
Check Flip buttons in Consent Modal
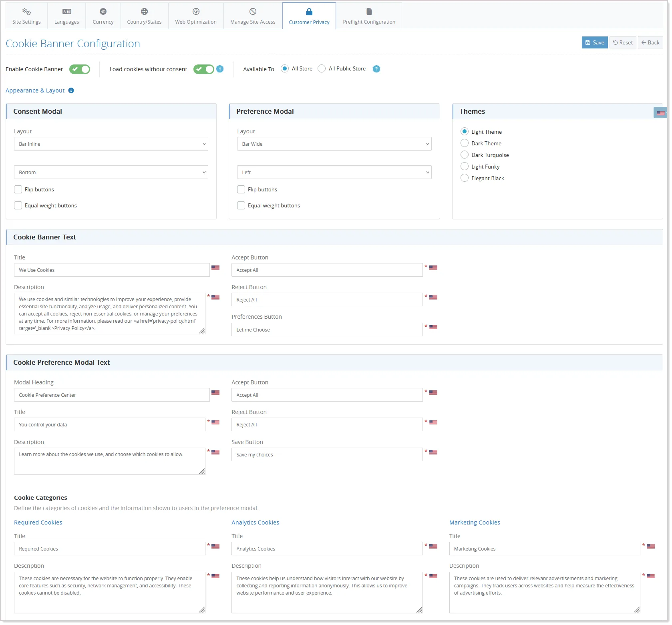point(18,189)
